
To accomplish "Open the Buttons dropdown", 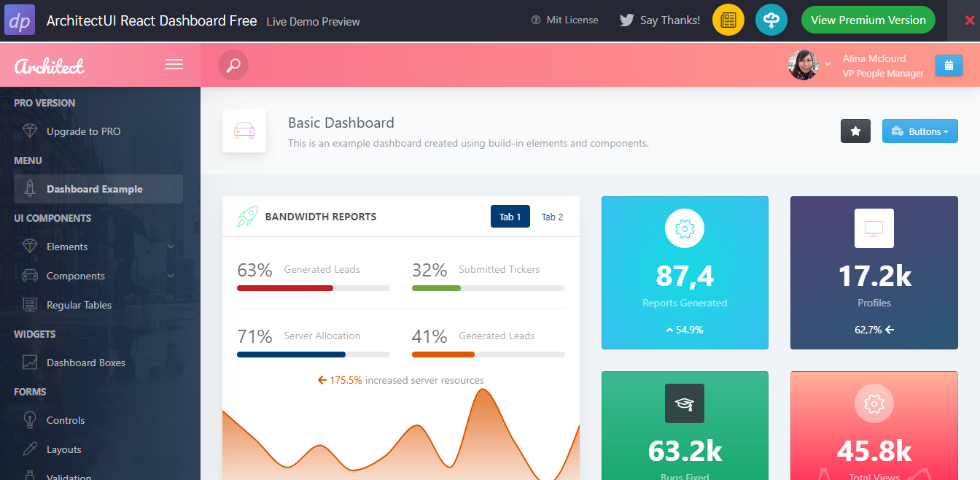I will point(919,131).
